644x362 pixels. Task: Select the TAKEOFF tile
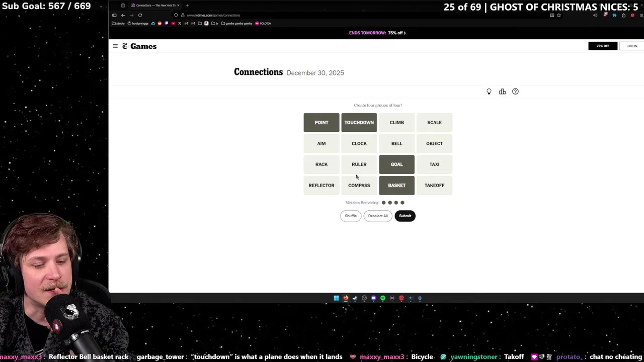pyautogui.click(x=434, y=186)
